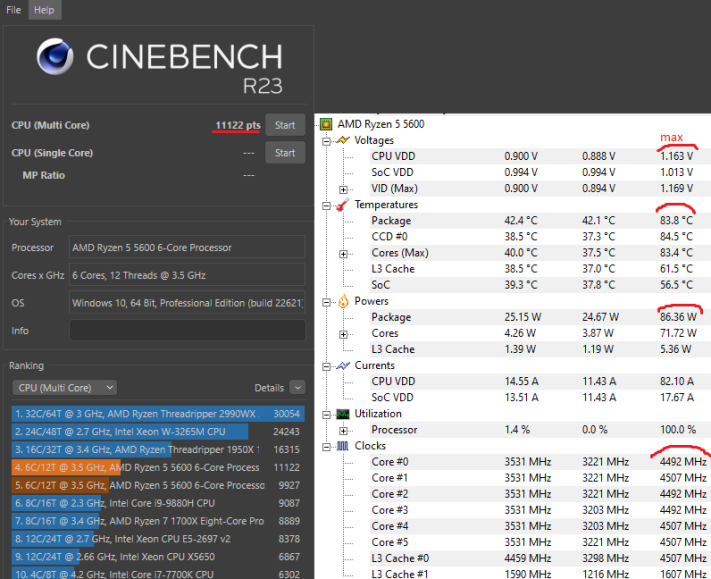Click the OS information field
This screenshot has width=711, height=579.
pyautogui.click(x=187, y=302)
